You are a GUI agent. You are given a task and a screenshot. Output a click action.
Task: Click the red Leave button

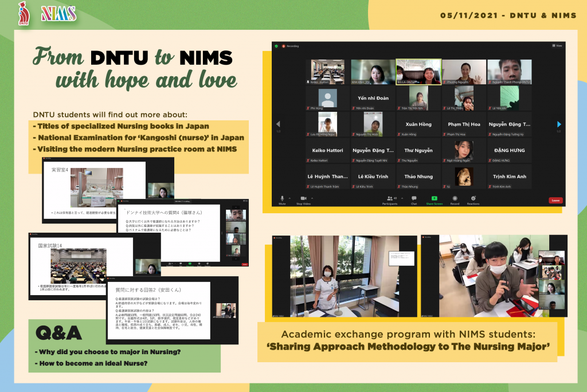(555, 201)
